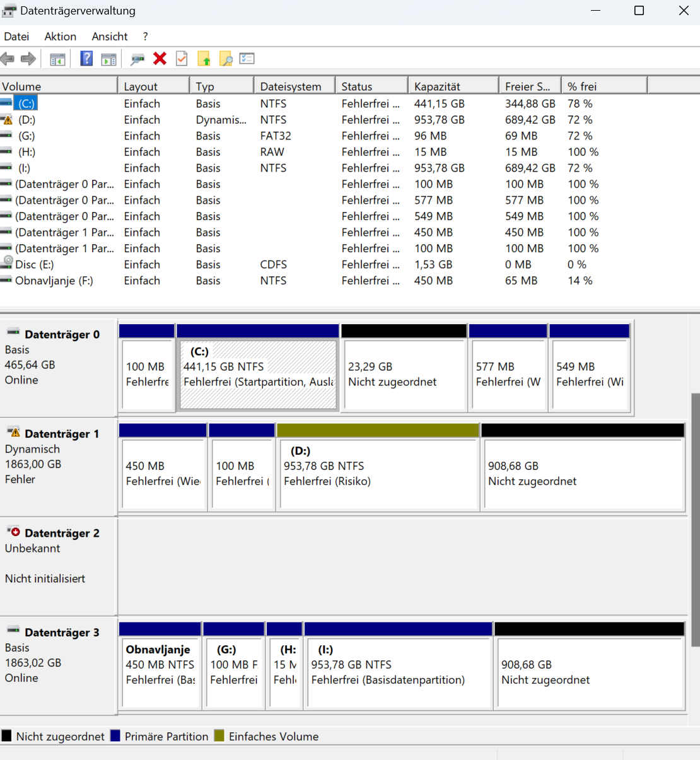Maximize the Datenträgerverwaltung window

click(639, 11)
